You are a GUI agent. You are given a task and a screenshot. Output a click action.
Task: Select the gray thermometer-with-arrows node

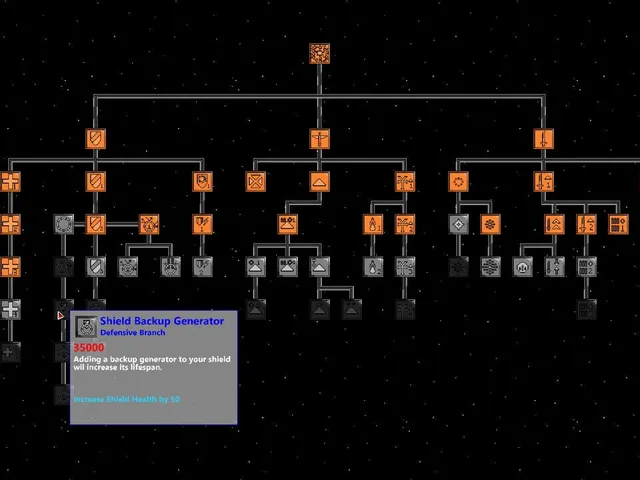coord(554,267)
